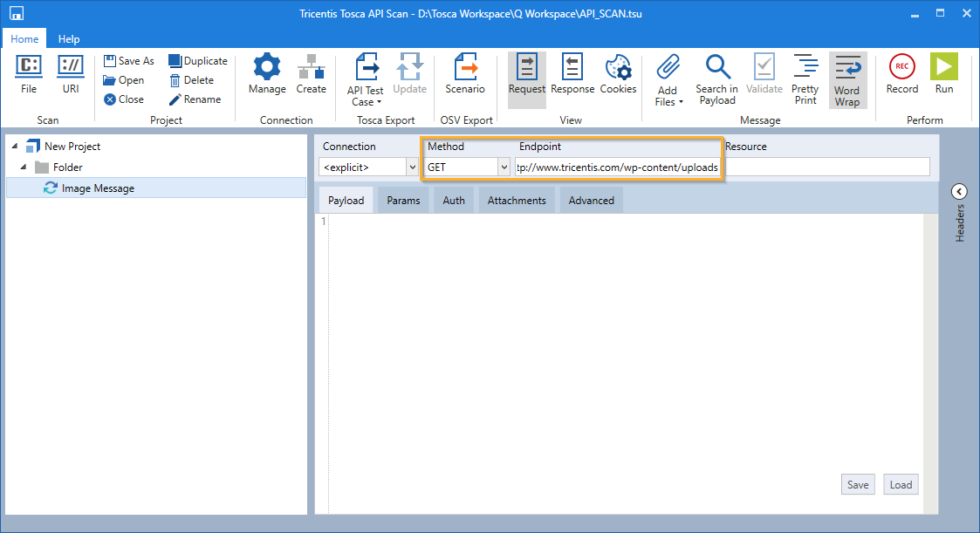The image size is (980, 533).
Task: Expand the Headers side panel
Action: pos(959,192)
